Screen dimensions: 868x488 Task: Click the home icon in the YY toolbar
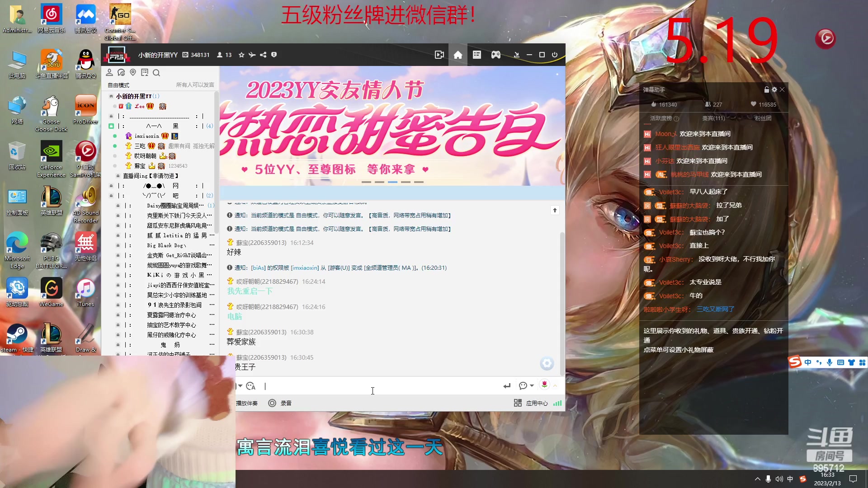(x=458, y=55)
